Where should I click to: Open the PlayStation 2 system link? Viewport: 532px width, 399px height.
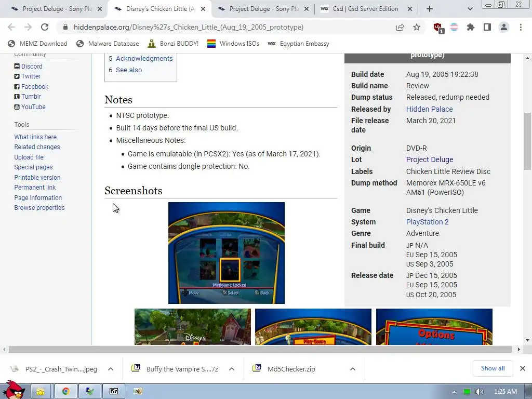[427, 222]
